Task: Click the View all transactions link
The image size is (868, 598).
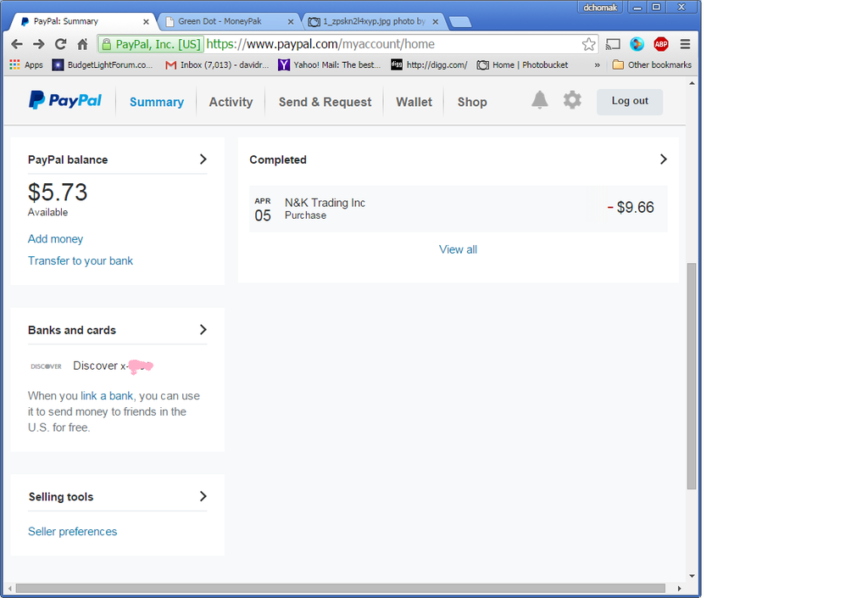Action: 458,249
